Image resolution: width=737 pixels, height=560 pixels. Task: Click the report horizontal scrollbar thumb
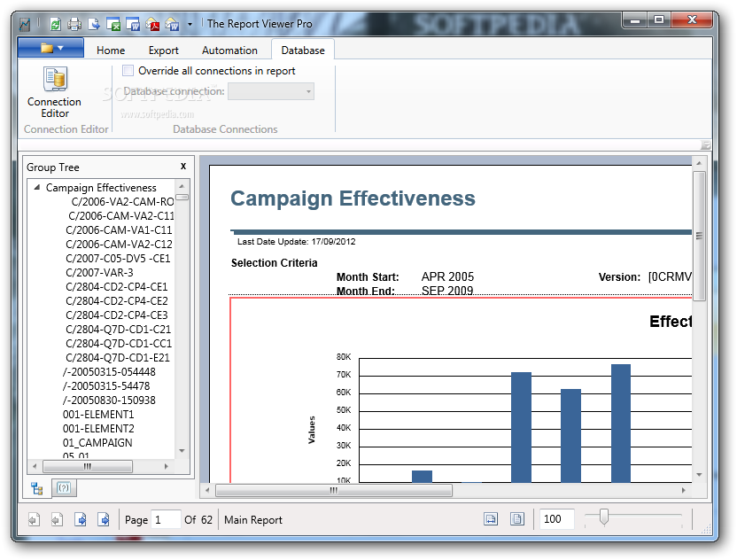point(334,490)
